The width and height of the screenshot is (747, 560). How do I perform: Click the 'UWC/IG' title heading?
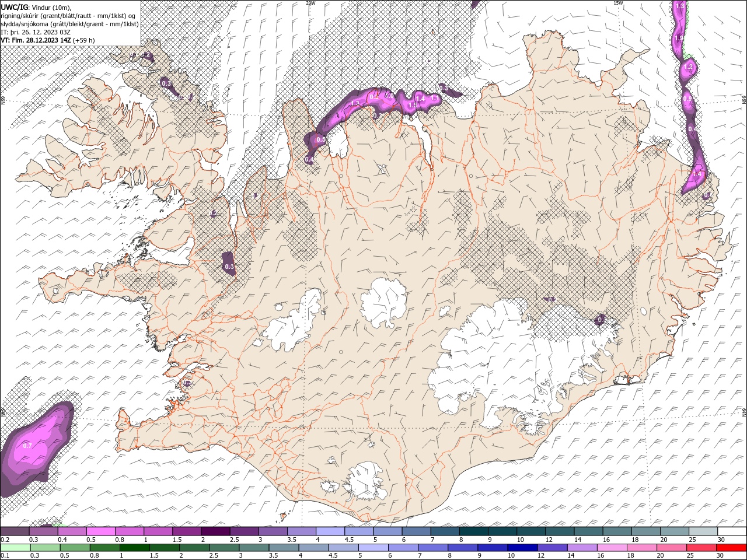[x=15, y=6]
